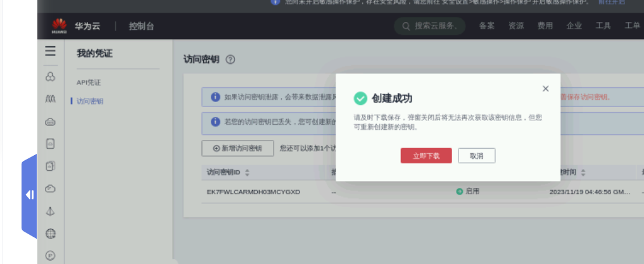Click the pyramid-shaped sidebar icon
Image resolution: width=644 pixels, height=264 pixels.
(50, 211)
